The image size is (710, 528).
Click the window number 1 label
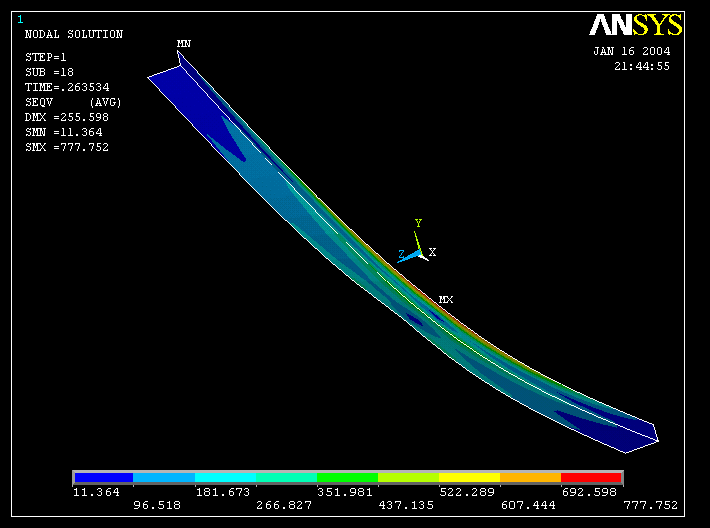(x=20, y=19)
